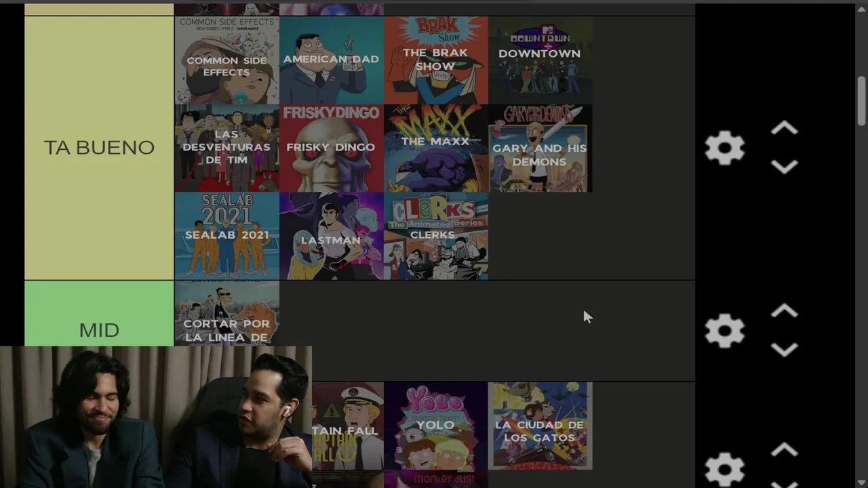Screen dimensions: 868x488
Task: Move MID tier down with arrow
Action: 784,350
